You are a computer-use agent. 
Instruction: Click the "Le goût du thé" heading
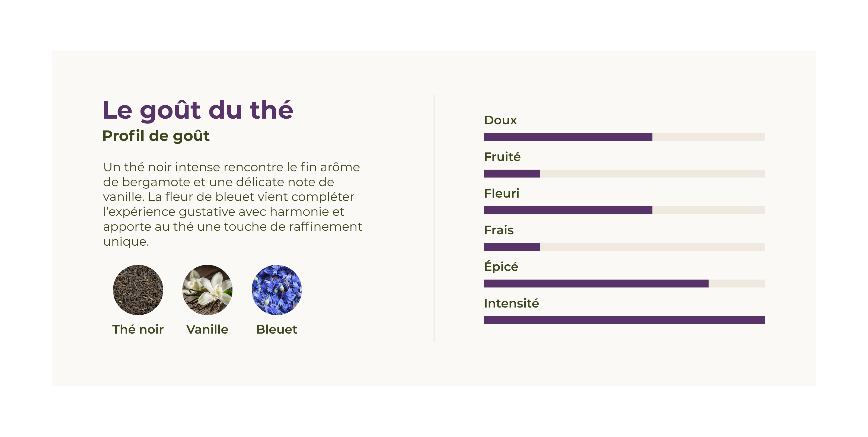point(198,110)
